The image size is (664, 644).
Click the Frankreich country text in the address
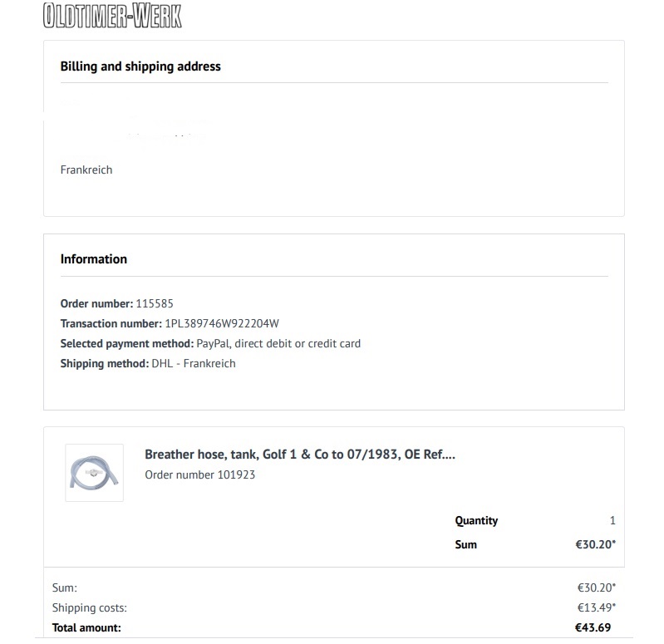point(86,170)
